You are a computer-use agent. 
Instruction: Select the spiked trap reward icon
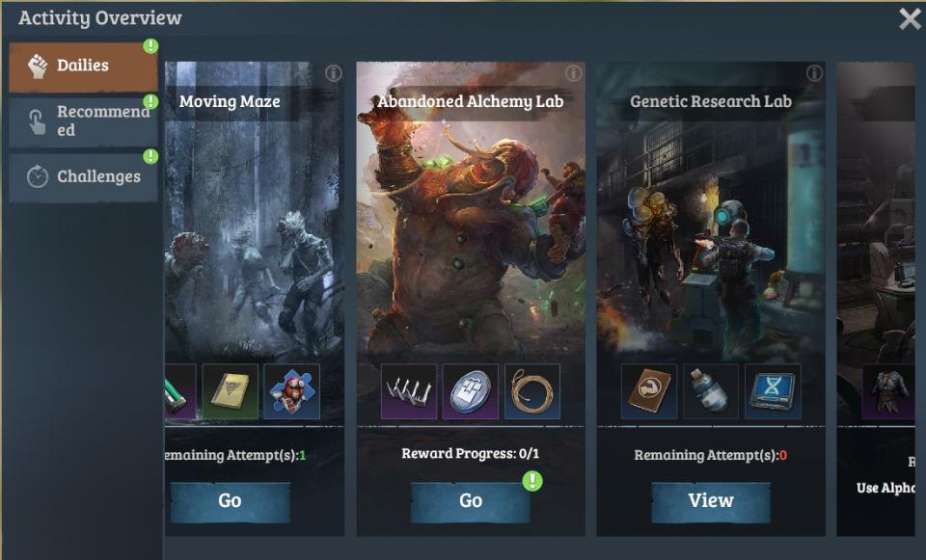(409, 392)
